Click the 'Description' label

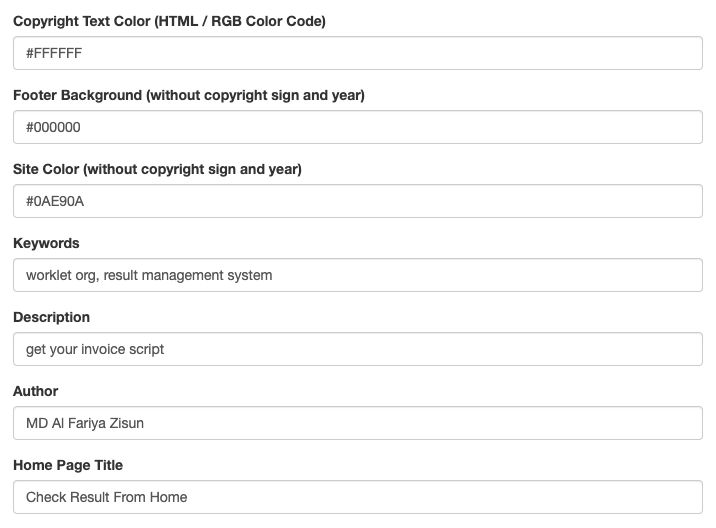[51, 317]
